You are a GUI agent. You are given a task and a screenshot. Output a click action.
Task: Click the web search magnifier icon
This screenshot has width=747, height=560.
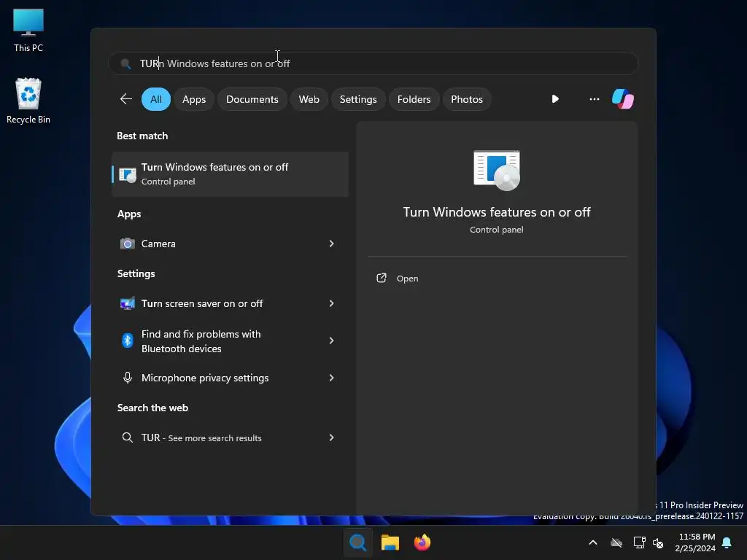pos(127,437)
